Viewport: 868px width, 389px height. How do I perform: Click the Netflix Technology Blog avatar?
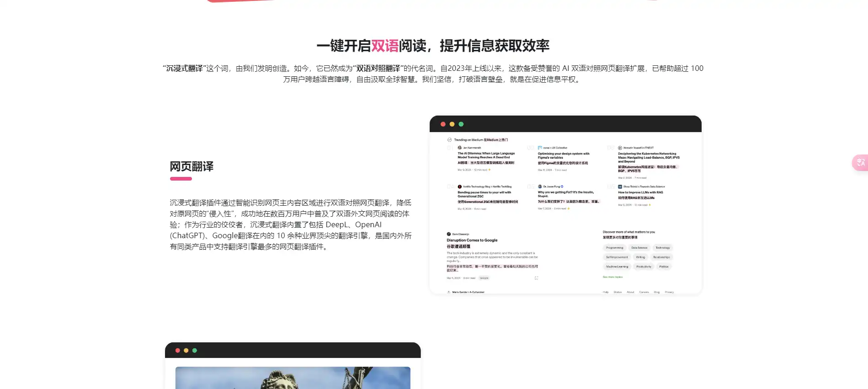coord(460,187)
